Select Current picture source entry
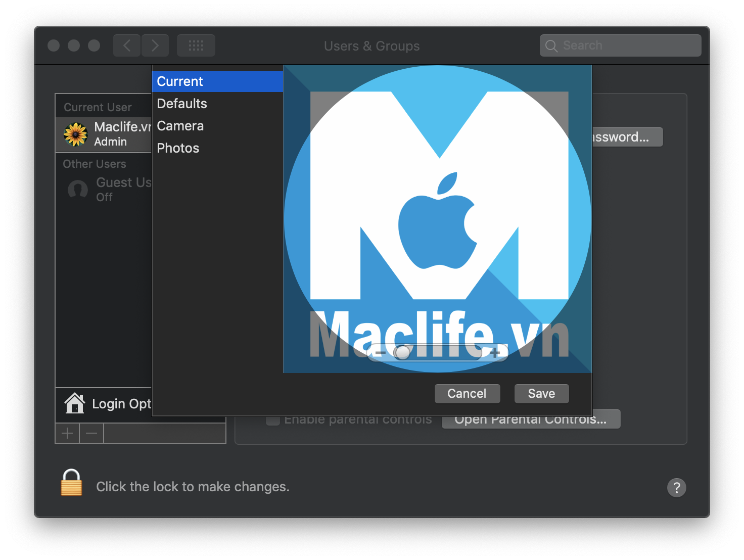The height and width of the screenshot is (560, 744). 180,81
